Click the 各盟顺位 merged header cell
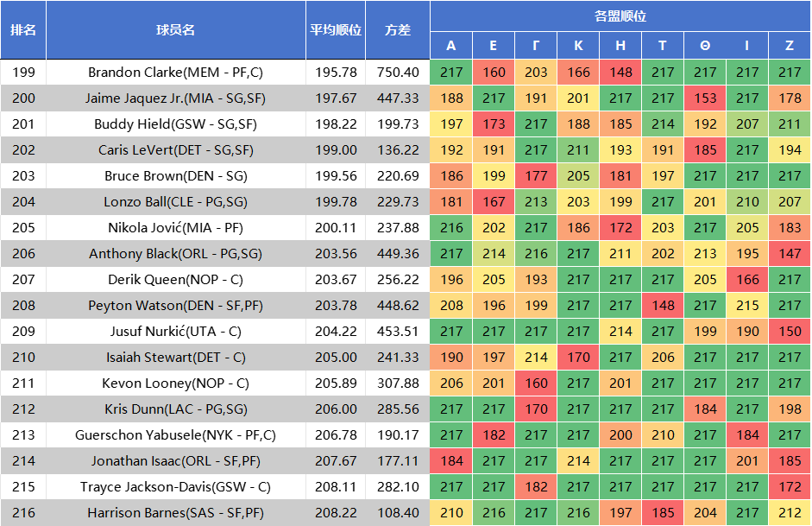The width and height of the screenshot is (812, 526). (620, 16)
